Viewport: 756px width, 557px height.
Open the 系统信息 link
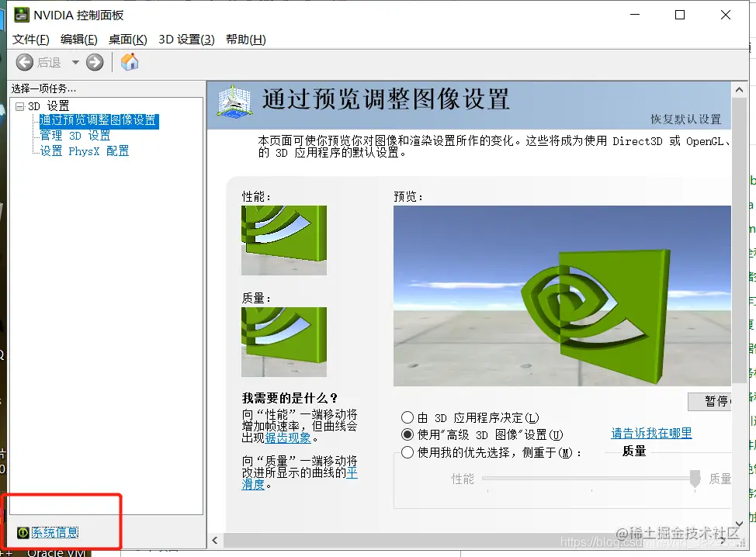[55, 532]
